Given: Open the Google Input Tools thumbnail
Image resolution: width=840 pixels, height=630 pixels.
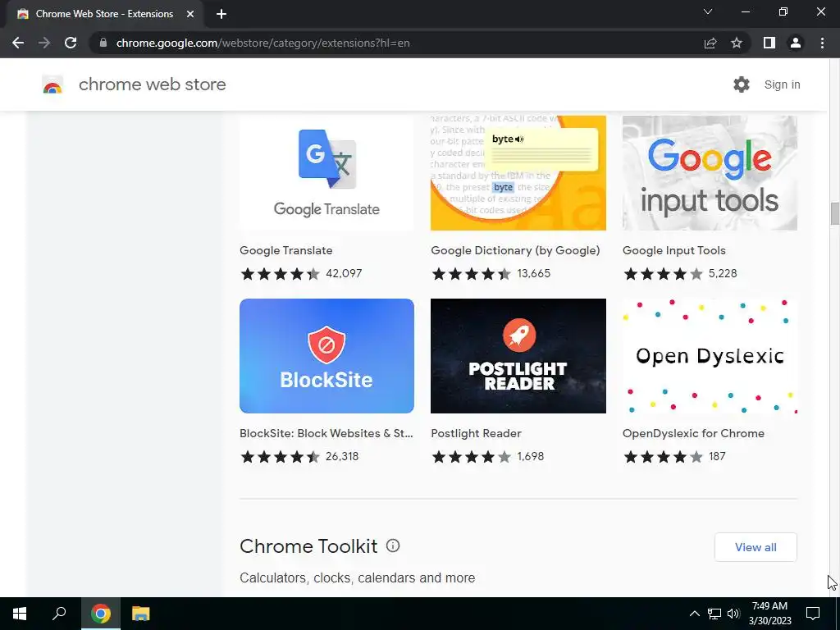Looking at the screenshot, I should click(x=710, y=173).
